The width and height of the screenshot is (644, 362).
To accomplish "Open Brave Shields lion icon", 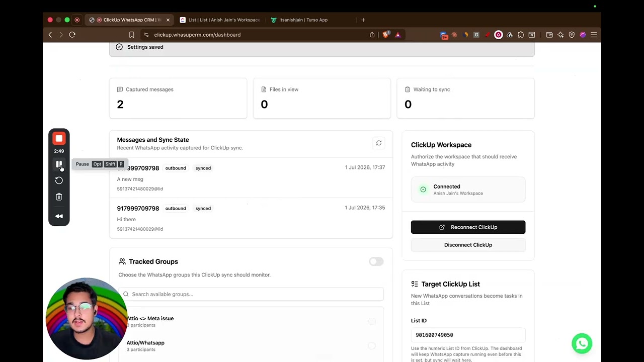I will pos(386,35).
